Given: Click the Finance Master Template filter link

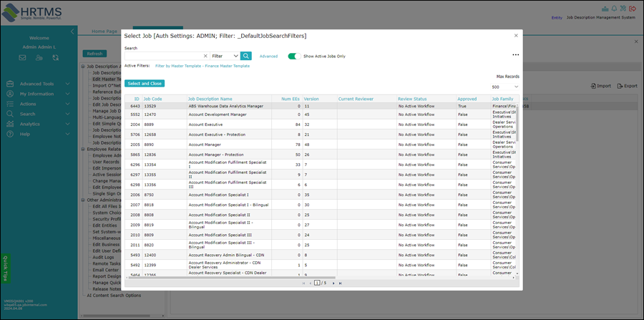Looking at the screenshot, I should pyautogui.click(x=203, y=66).
